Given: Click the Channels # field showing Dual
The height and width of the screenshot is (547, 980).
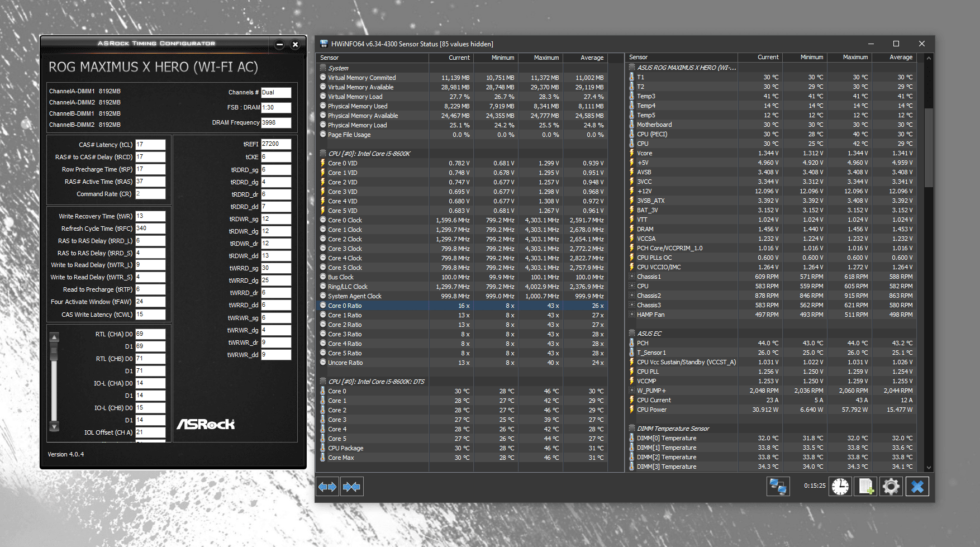Looking at the screenshot, I should (x=276, y=92).
